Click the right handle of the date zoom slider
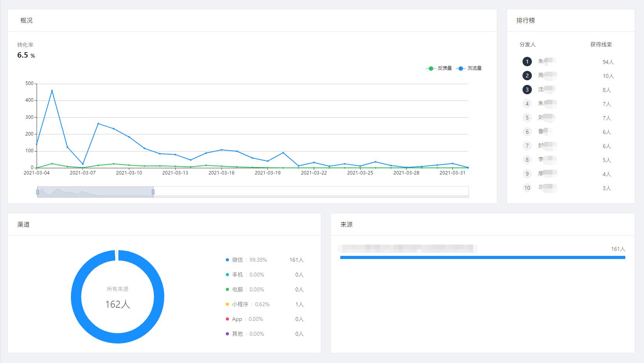 pyautogui.click(x=153, y=192)
